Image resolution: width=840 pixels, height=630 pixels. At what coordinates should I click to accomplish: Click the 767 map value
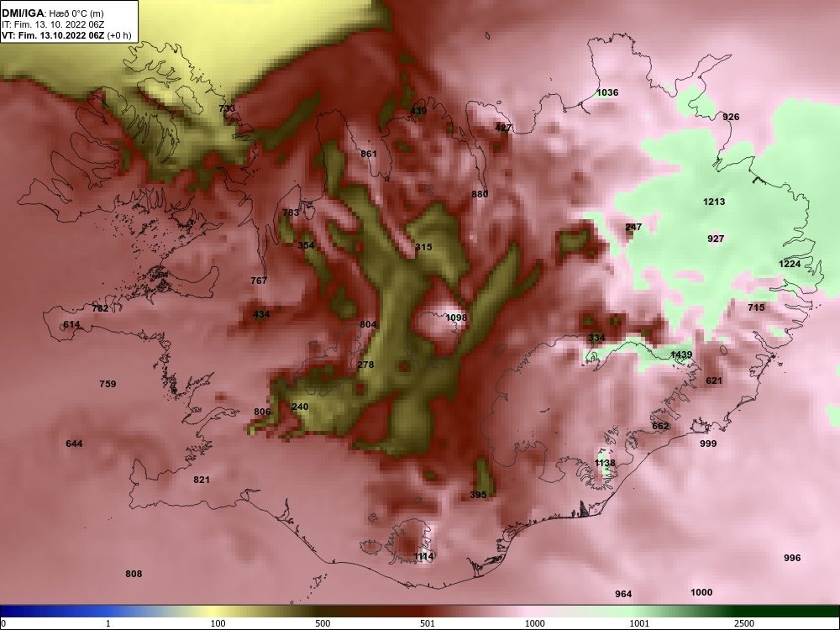[x=259, y=281]
